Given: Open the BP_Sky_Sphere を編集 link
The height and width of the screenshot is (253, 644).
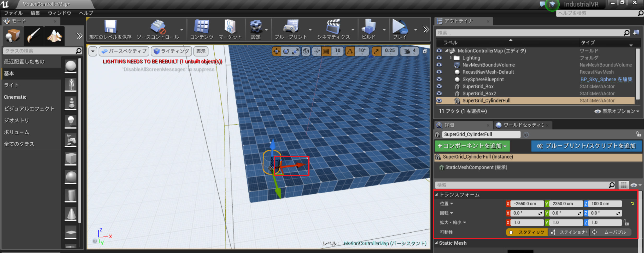Looking at the screenshot, I should (606, 79).
